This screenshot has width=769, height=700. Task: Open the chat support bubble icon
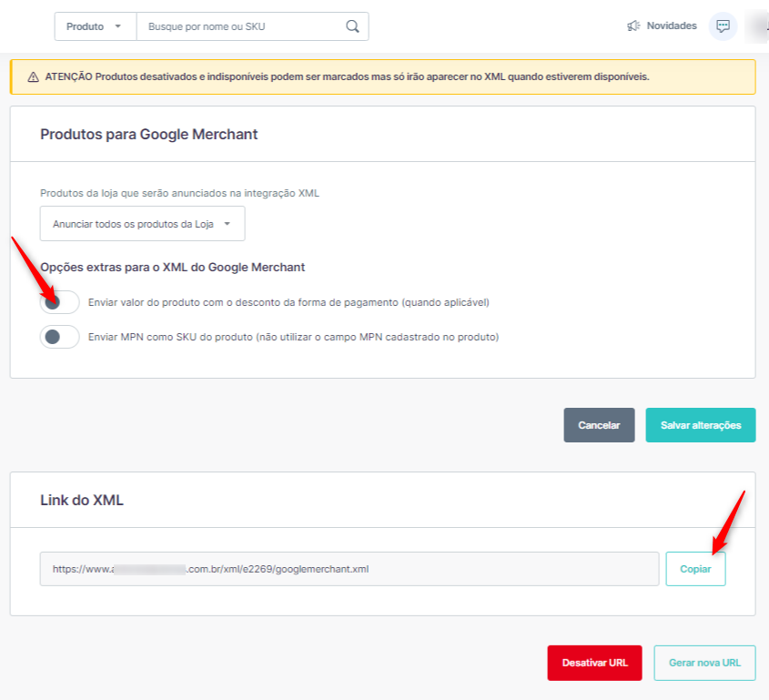click(723, 26)
